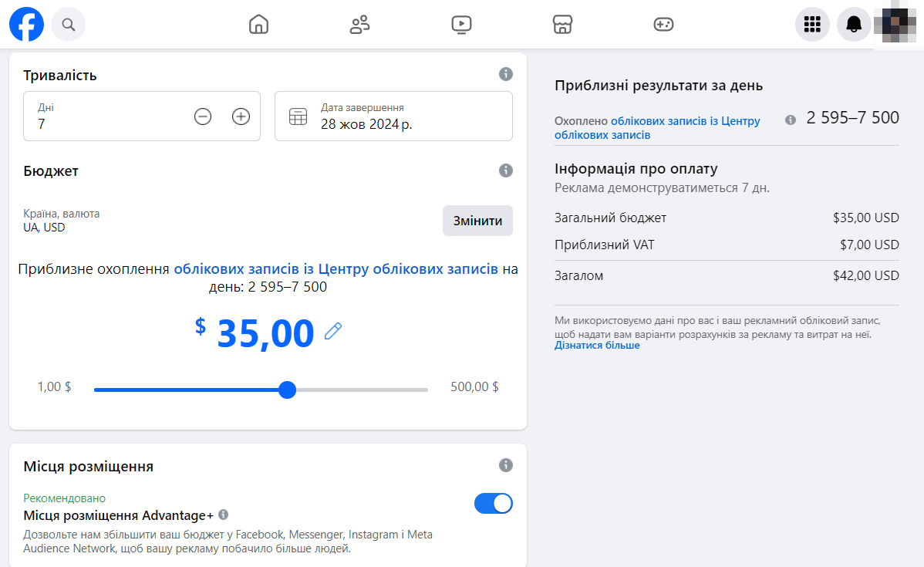Increase the number of days with plus
The height and width of the screenshot is (567, 924).
(x=241, y=116)
